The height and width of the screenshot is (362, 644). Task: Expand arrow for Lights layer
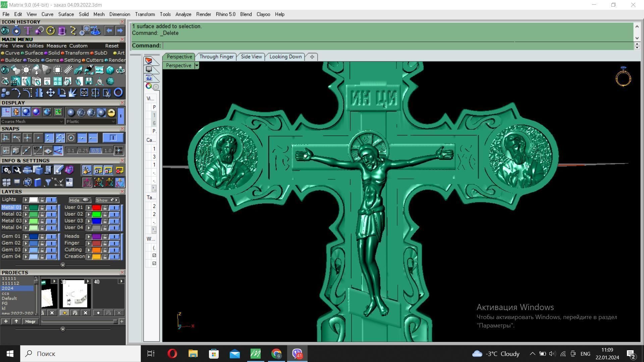[25, 200]
